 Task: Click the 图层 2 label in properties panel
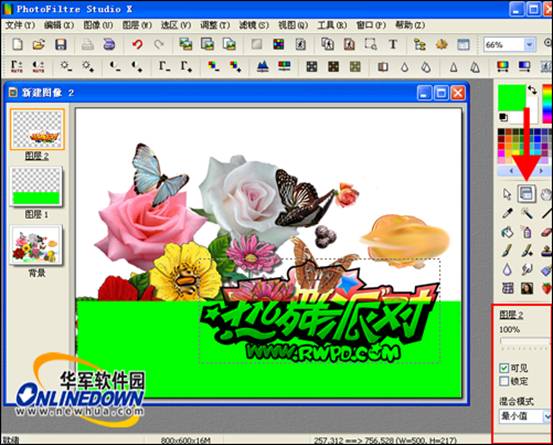511,315
